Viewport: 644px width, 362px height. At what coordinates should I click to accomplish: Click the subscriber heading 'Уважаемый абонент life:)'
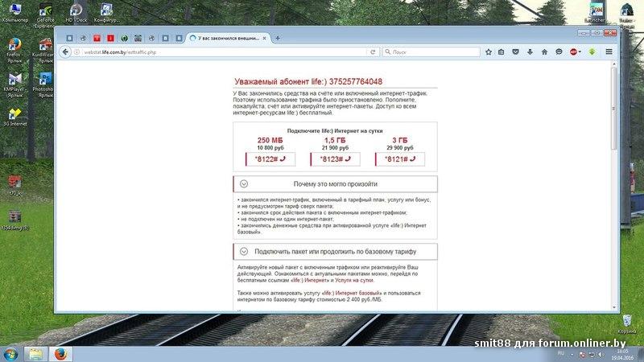coord(308,82)
